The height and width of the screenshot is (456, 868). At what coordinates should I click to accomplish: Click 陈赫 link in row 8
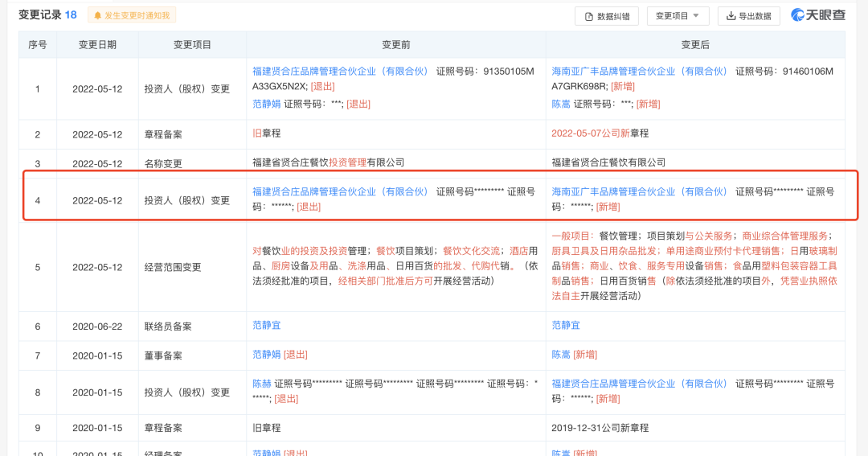262,384
